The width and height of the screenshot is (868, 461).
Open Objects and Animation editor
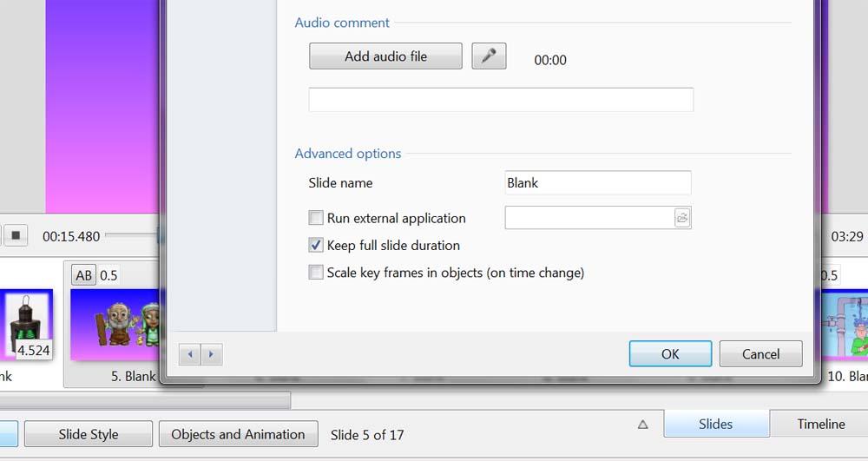pyautogui.click(x=238, y=434)
